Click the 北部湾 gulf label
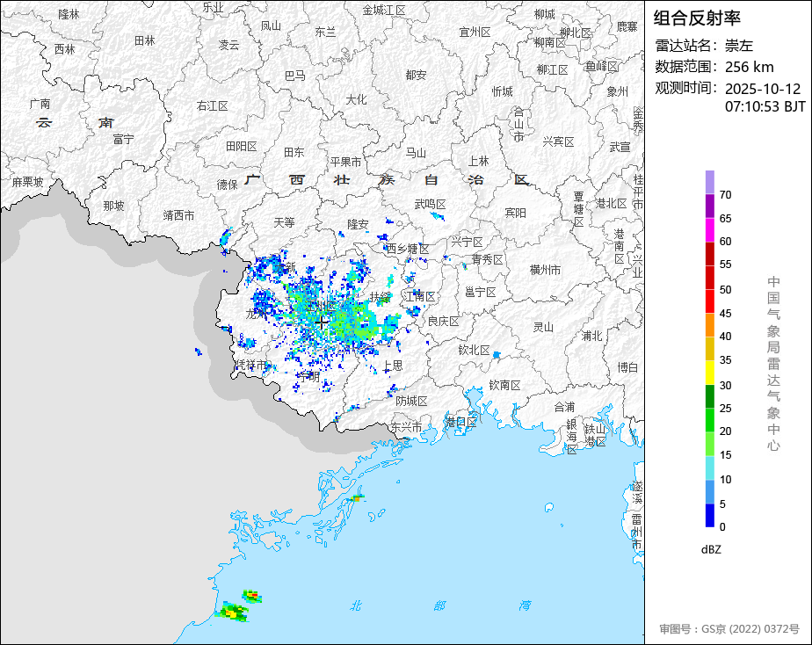This screenshot has height=645, width=812. (439, 605)
